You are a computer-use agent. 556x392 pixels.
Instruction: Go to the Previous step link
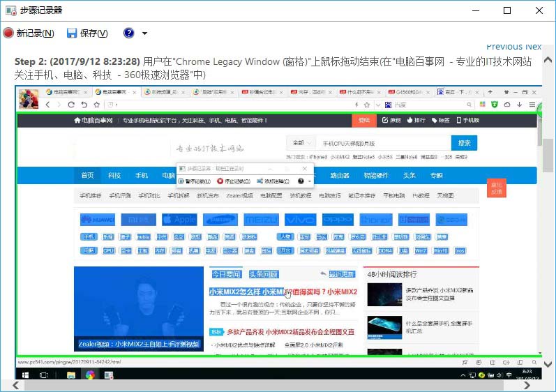click(x=504, y=47)
